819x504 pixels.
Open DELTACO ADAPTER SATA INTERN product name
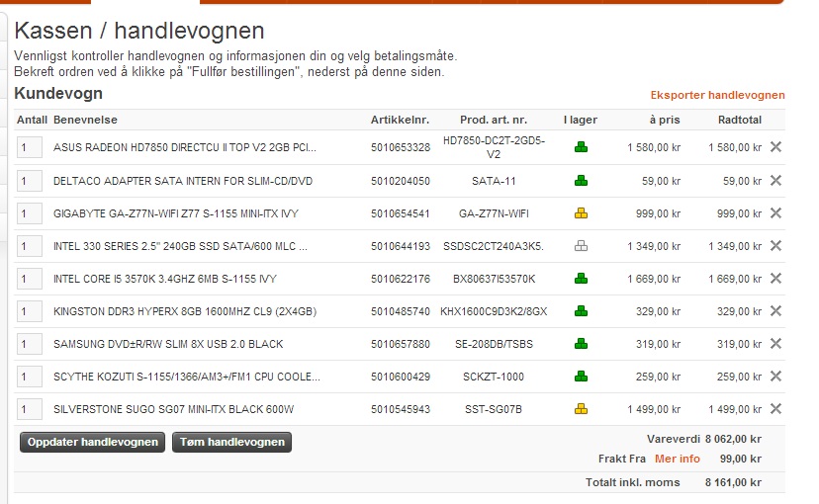pyautogui.click(x=183, y=181)
